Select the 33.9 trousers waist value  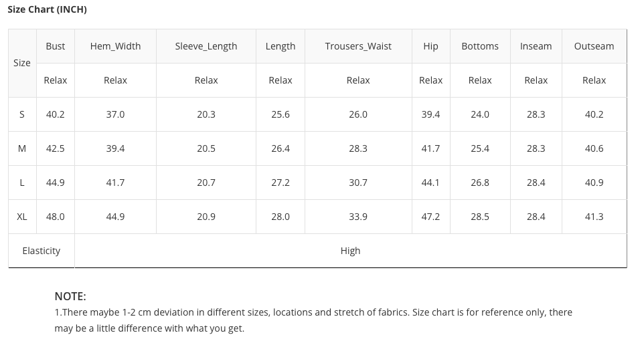pos(358,217)
